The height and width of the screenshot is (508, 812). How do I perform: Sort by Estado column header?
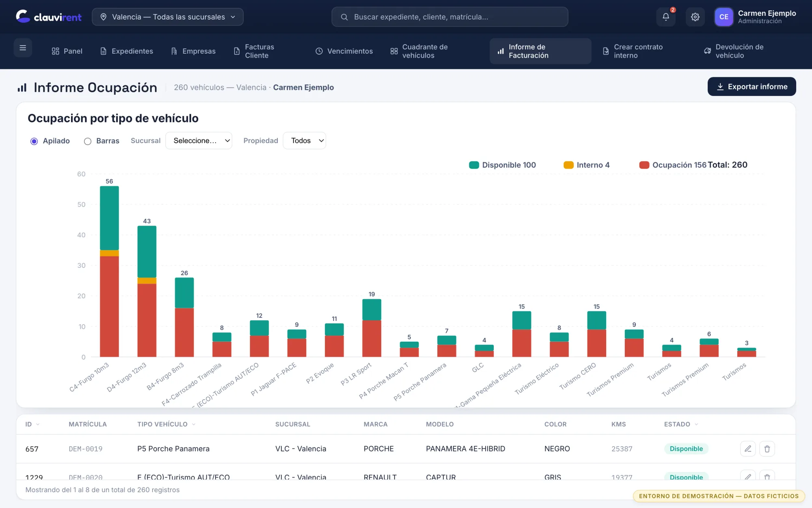pyautogui.click(x=681, y=424)
